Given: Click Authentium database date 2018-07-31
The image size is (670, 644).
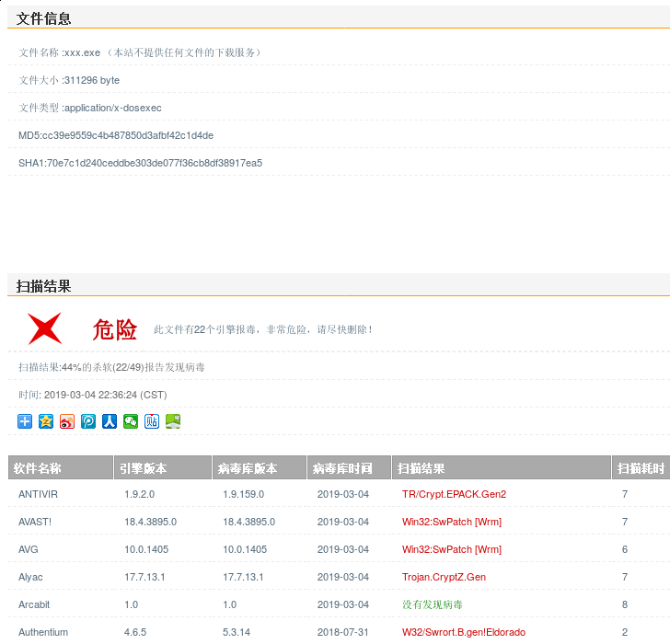Looking at the screenshot, I should pos(343,632).
